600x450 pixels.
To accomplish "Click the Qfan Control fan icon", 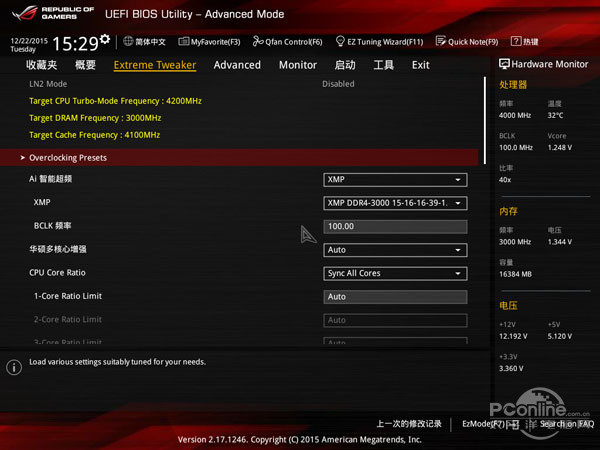I will pyautogui.click(x=258, y=41).
